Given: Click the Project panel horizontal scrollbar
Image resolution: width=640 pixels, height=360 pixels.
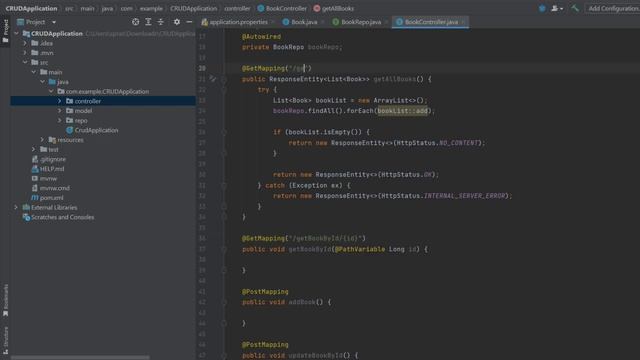Looking at the screenshot, I should 80,358.
